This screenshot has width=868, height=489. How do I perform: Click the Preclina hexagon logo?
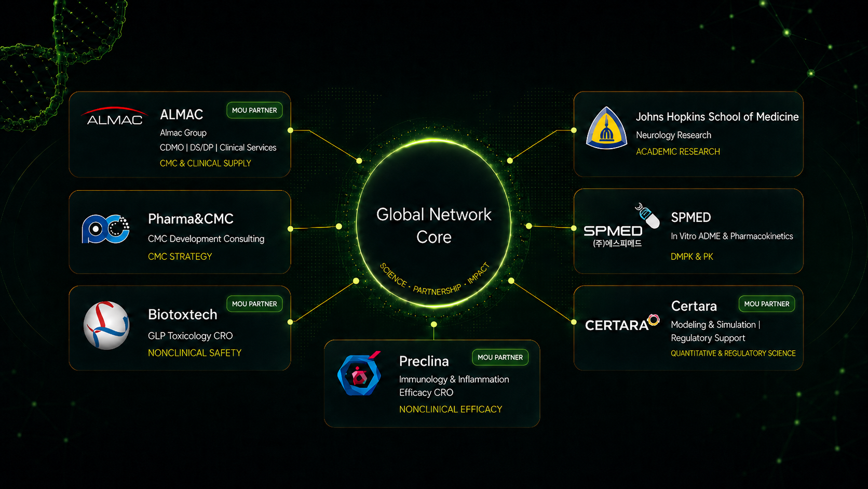click(x=359, y=374)
